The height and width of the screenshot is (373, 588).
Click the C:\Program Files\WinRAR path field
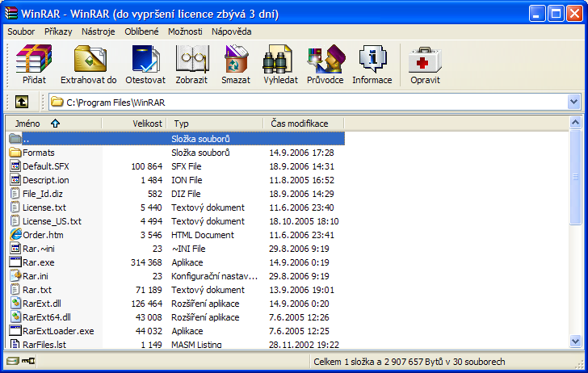point(309,102)
